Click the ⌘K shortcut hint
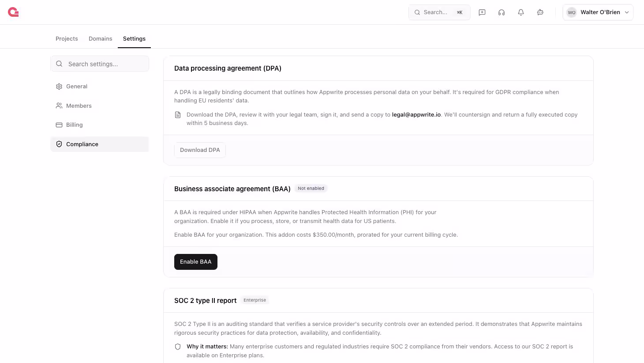Screen dimensions: 644x363 pyautogui.click(x=460, y=12)
